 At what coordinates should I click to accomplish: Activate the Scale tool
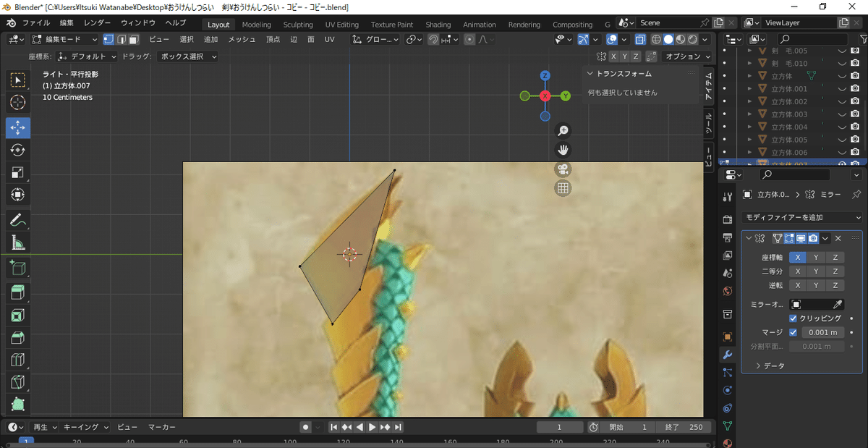click(18, 172)
